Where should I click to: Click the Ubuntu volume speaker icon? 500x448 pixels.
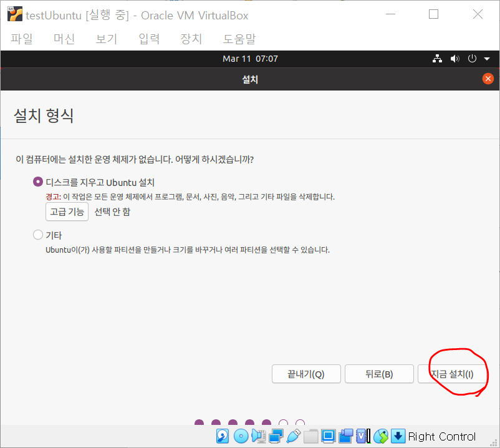(454, 59)
